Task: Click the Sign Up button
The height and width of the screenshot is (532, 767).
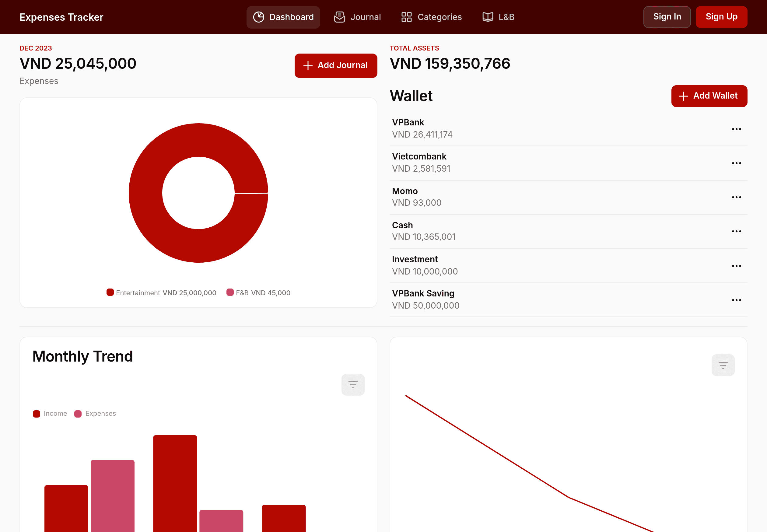Action: tap(722, 17)
